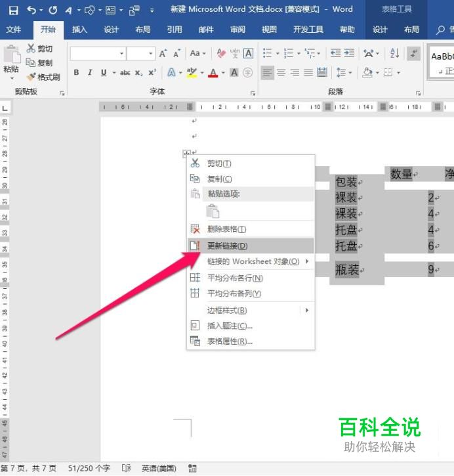Choose 更新链接 in context menu

pos(251,246)
